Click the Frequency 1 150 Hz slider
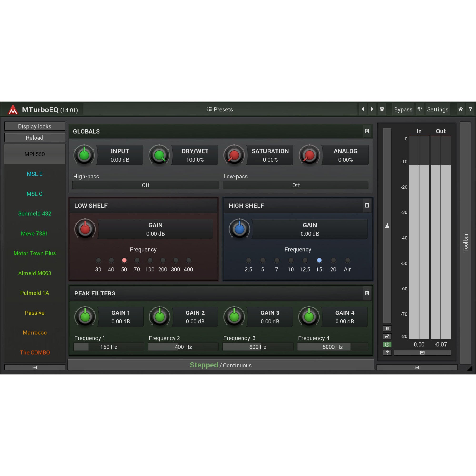This screenshot has height=476, width=476. (x=109, y=347)
